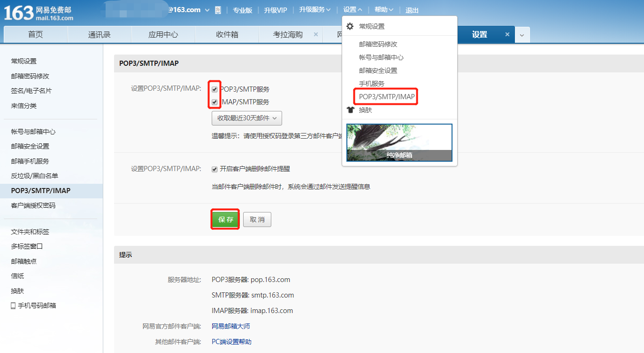Switch to the 收件箱 tab

tap(227, 34)
